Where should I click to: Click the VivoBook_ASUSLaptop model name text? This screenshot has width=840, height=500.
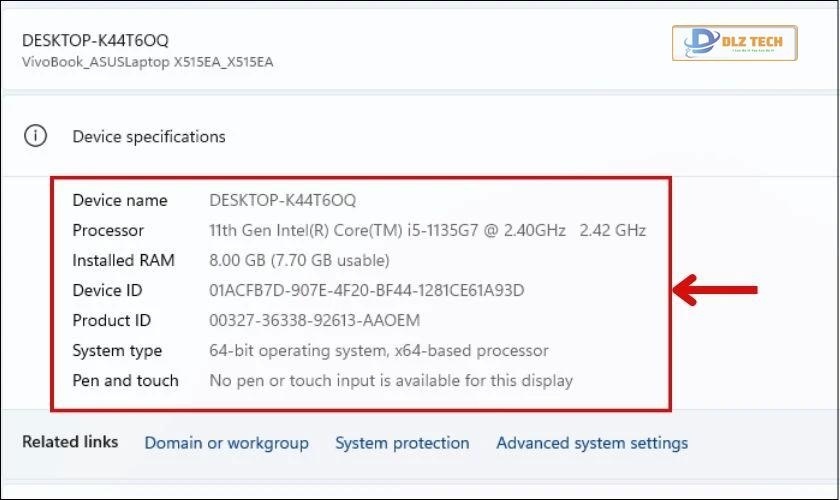147,62
